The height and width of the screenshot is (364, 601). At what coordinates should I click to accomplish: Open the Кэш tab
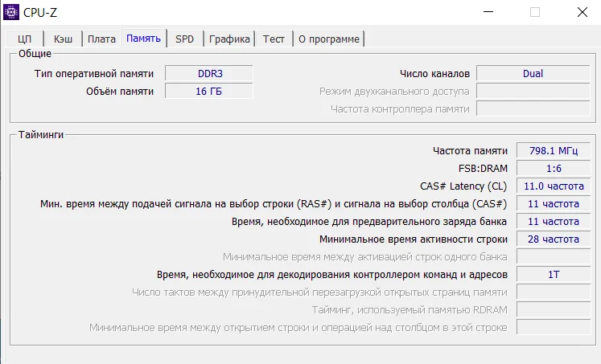[x=64, y=39]
